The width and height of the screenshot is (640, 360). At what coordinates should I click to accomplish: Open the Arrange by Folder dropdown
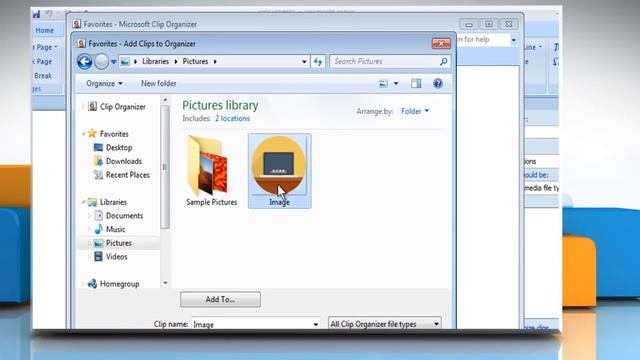[415, 111]
